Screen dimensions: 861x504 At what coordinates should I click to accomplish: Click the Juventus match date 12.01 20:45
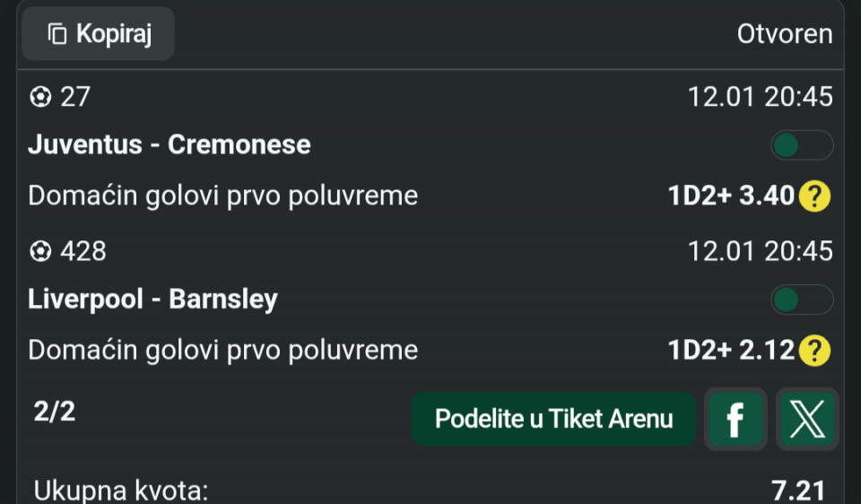click(760, 97)
